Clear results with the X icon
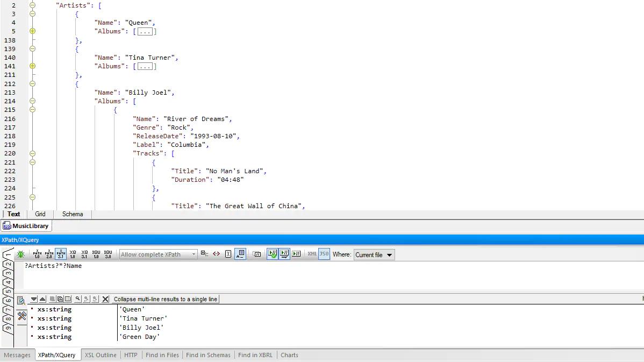The image size is (644, 362). [105, 299]
